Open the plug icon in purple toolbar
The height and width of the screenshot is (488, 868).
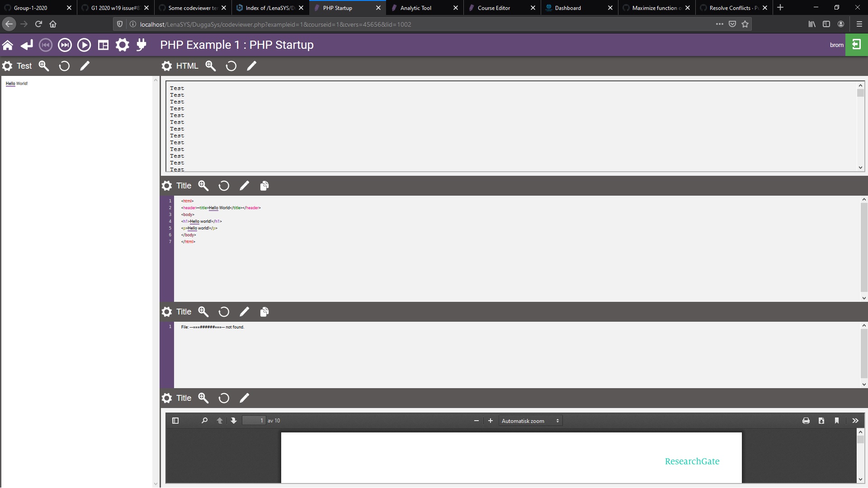(142, 45)
